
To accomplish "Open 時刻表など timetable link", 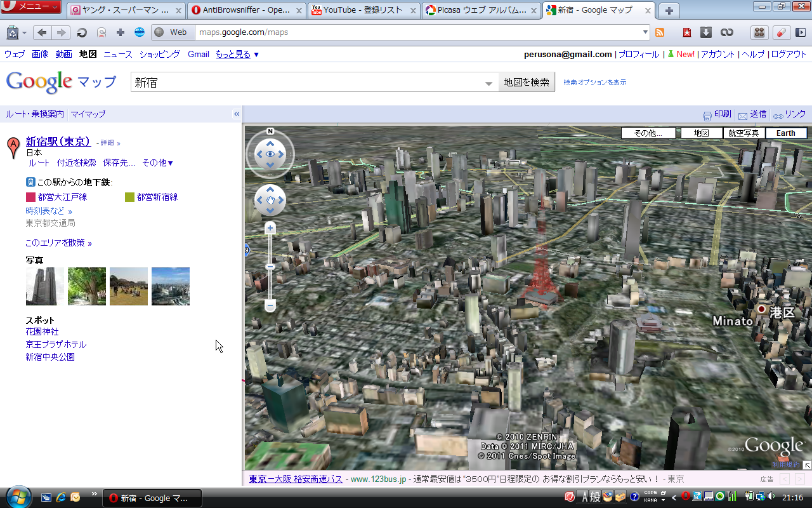I will [49, 211].
